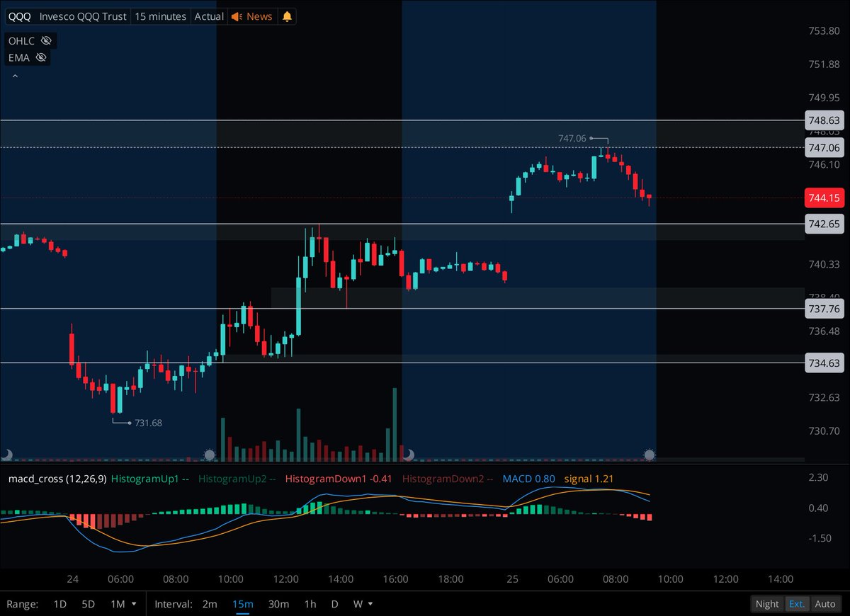Click the 731.68 low price marker
Viewport: 850px width, 616px height.
point(148,423)
